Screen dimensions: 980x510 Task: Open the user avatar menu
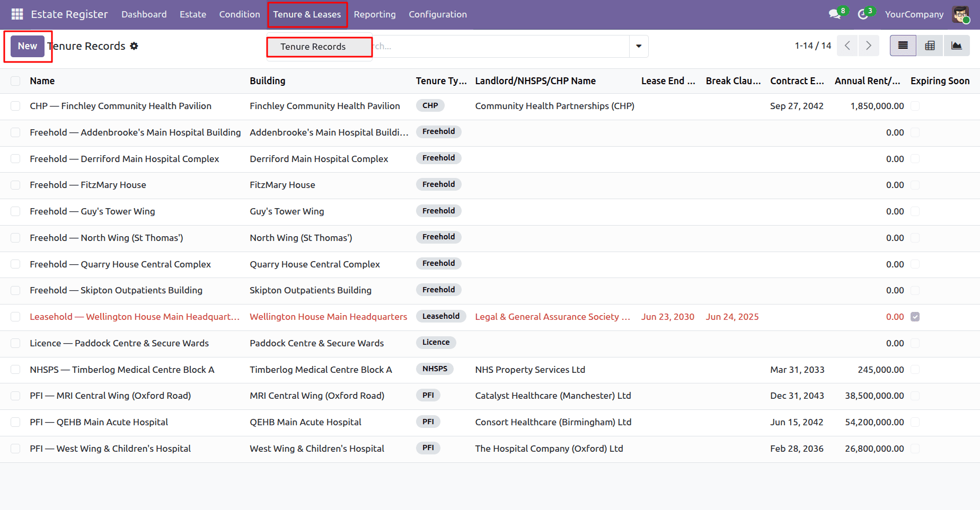(x=961, y=14)
